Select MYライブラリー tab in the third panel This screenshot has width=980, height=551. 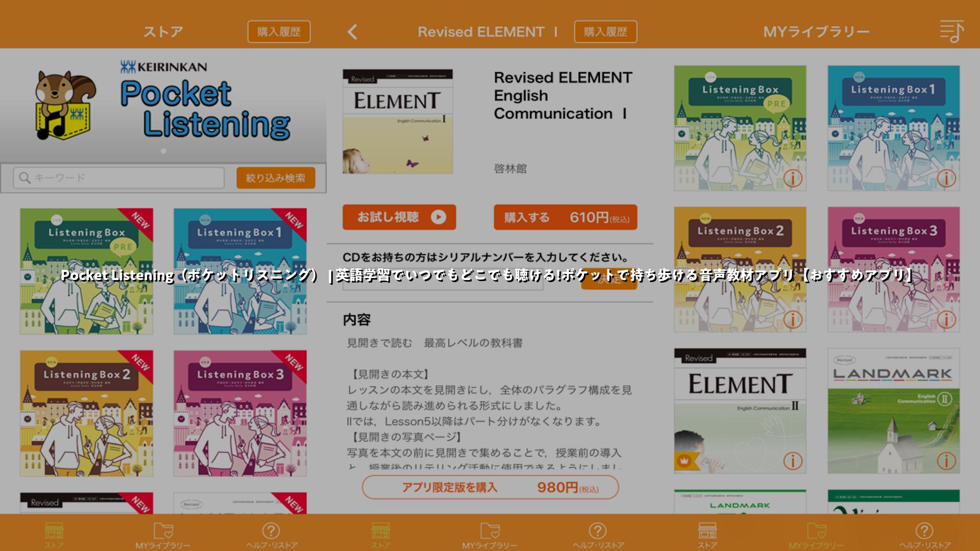[817, 535]
